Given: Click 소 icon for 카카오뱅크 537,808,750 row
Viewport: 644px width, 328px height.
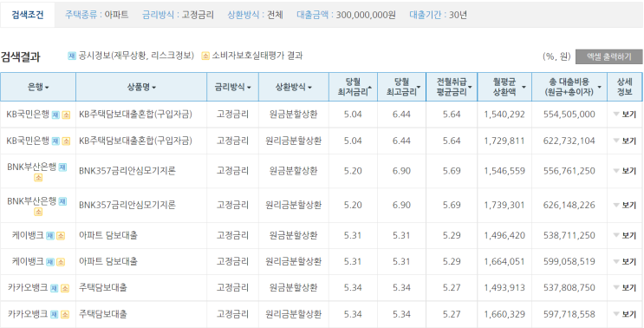Looking at the screenshot, I should click(x=65, y=289).
